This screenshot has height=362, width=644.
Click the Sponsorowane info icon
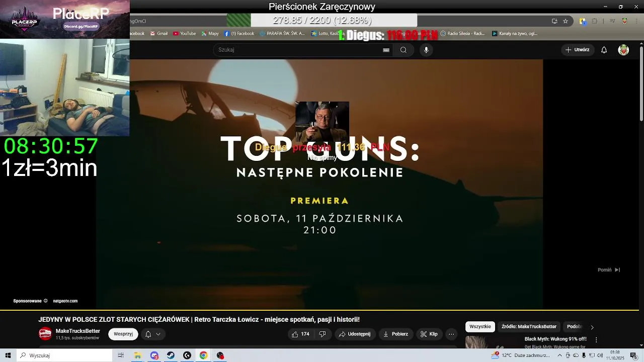click(45, 301)
